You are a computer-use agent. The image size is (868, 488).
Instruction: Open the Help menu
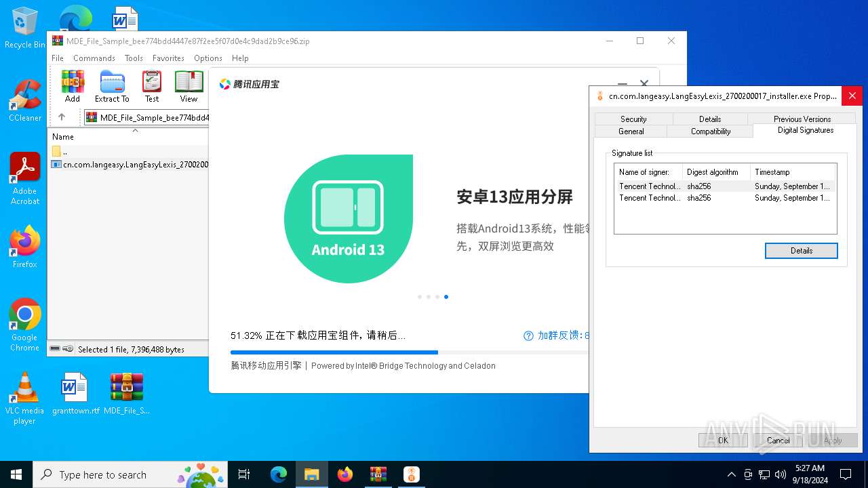240,58
